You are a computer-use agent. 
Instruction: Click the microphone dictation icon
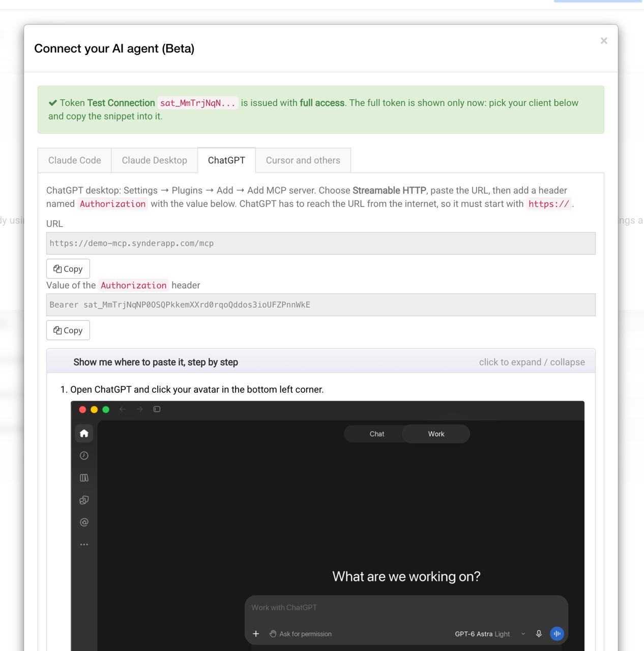click(539, 634)
